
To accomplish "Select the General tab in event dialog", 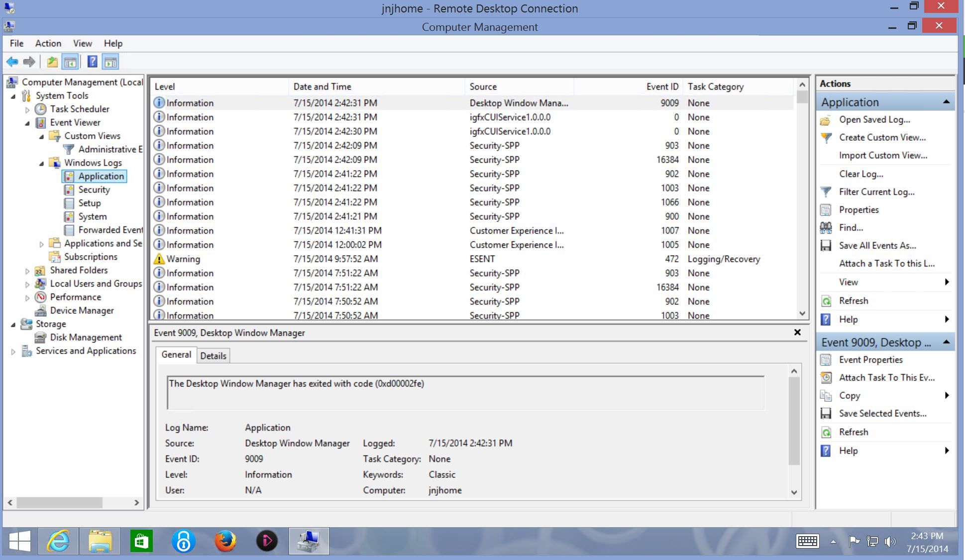I will point(175,353).
